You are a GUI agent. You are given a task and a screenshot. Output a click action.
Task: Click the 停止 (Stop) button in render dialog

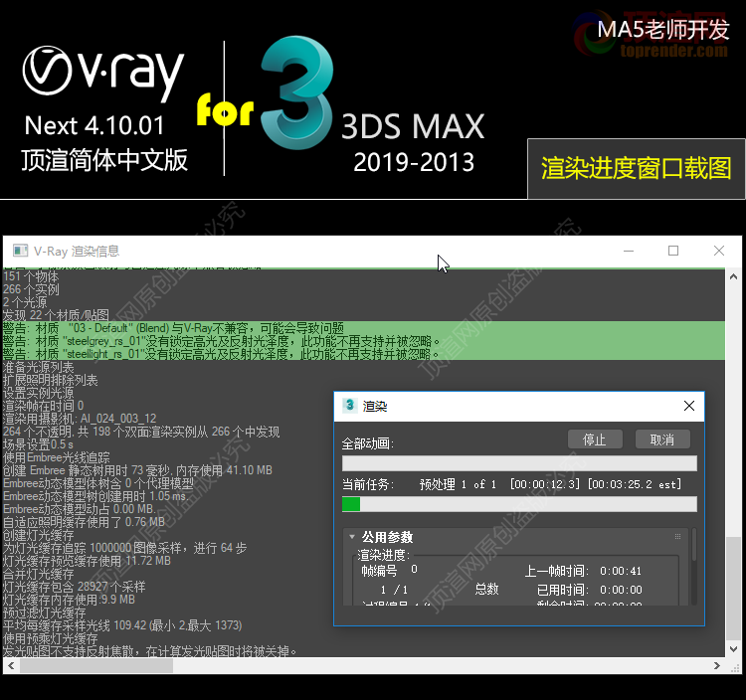pyautogui.click(x=595, y=439)
